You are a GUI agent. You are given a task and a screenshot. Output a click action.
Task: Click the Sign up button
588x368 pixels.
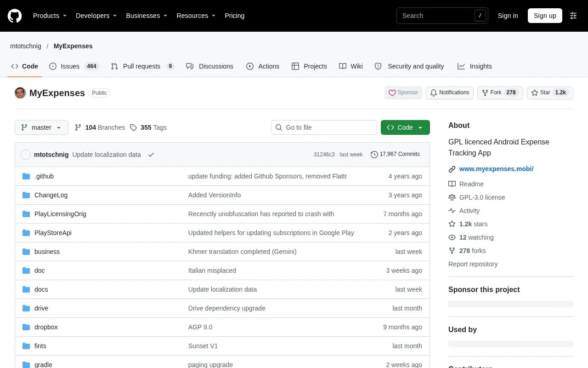pyautogui.click(x=545, y=16)
